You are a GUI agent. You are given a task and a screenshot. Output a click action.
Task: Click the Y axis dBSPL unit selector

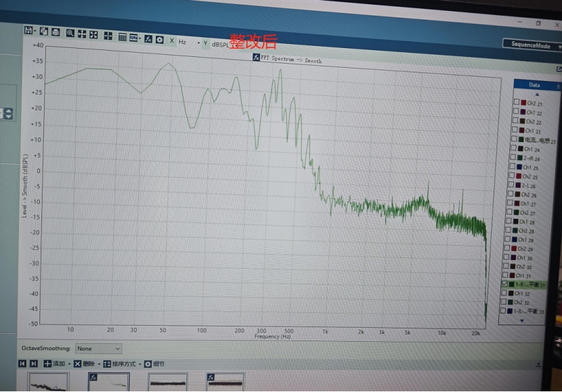220,45
